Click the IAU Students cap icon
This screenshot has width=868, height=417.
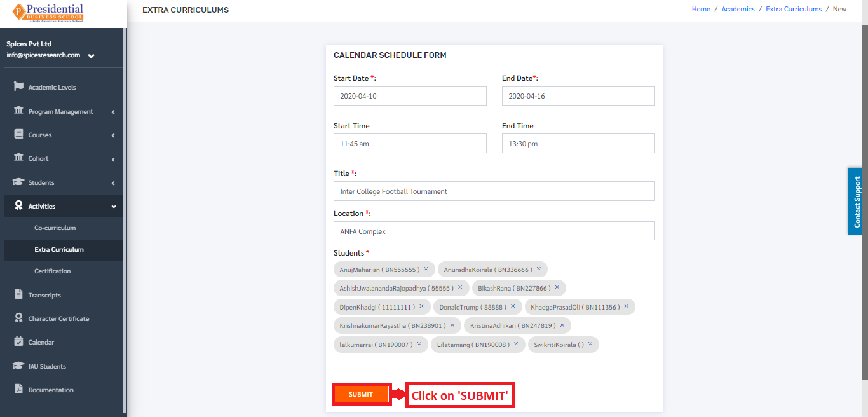[18, 366]
